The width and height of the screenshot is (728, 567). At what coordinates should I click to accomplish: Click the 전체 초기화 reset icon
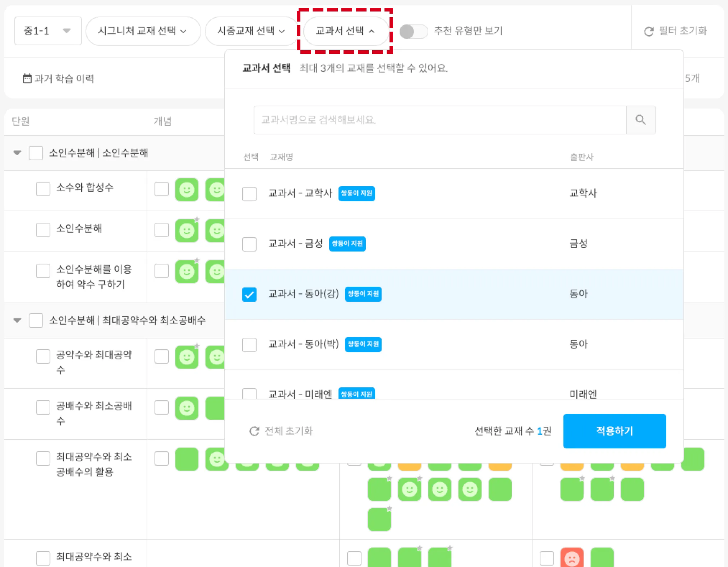click(x=254, y=431)
